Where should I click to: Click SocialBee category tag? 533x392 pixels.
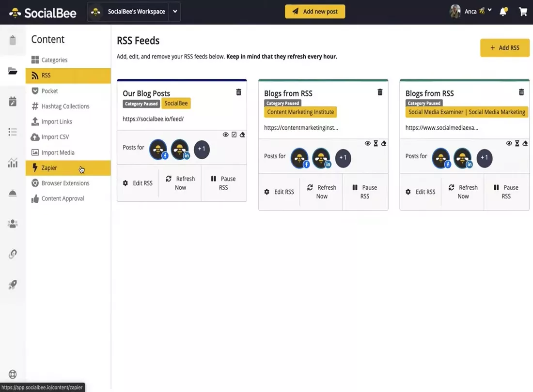[176, 103]
